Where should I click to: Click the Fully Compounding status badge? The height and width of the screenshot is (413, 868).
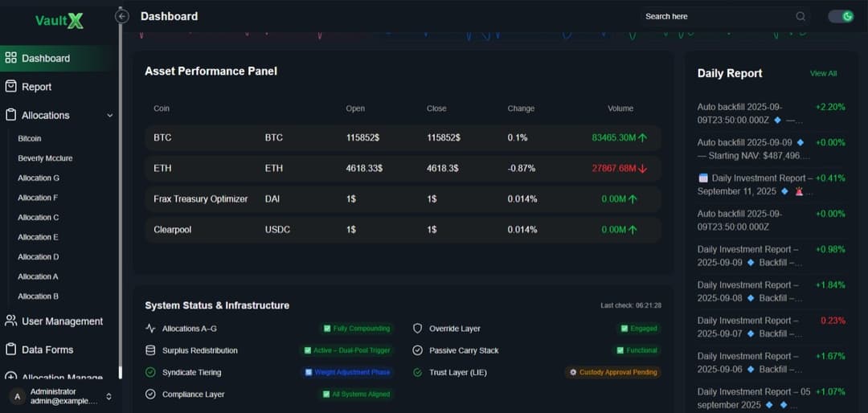[x=357, y=329]
